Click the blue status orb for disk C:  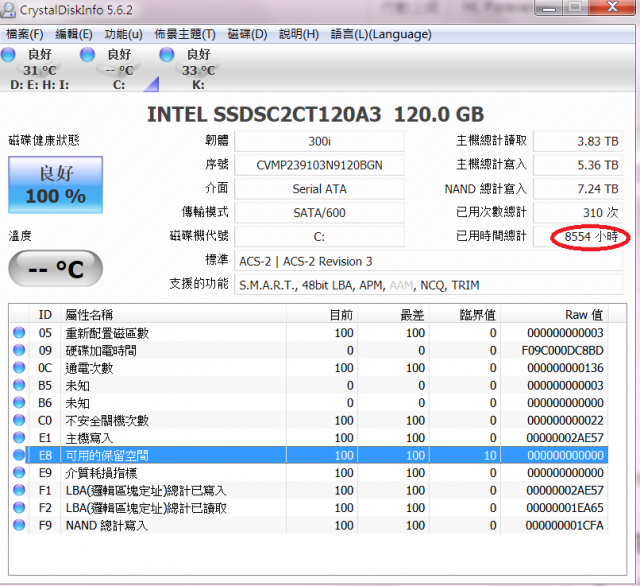pos(87,54)
